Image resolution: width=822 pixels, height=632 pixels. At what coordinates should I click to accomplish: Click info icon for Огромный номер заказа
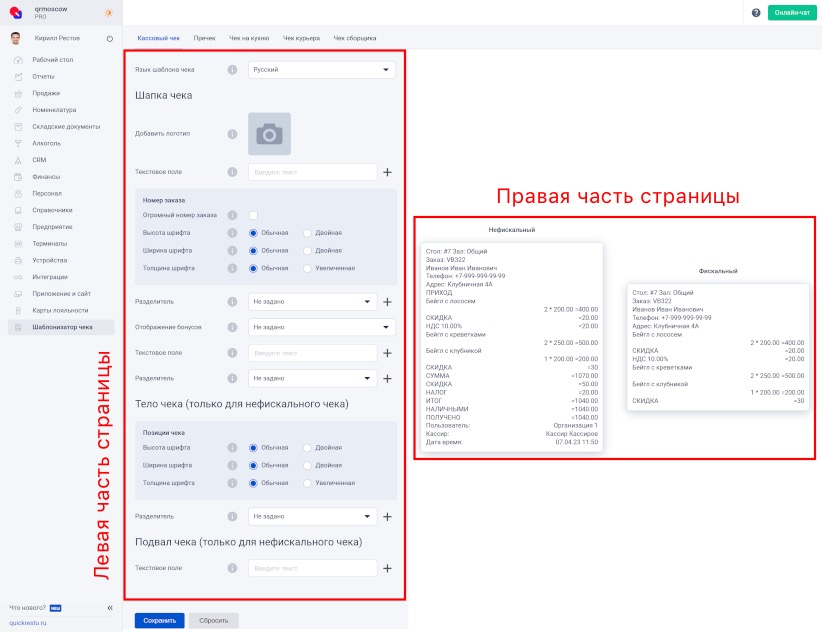[232, 215]
